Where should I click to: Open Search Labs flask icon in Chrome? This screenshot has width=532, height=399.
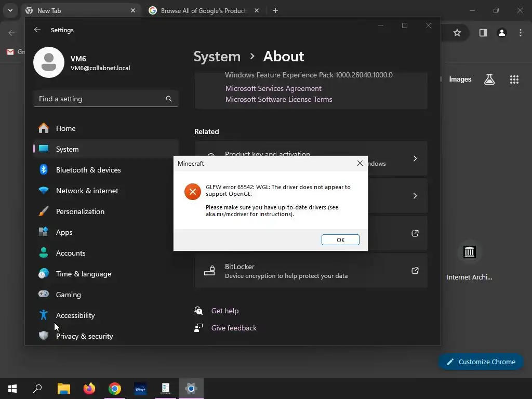click(x=489, y=79)
